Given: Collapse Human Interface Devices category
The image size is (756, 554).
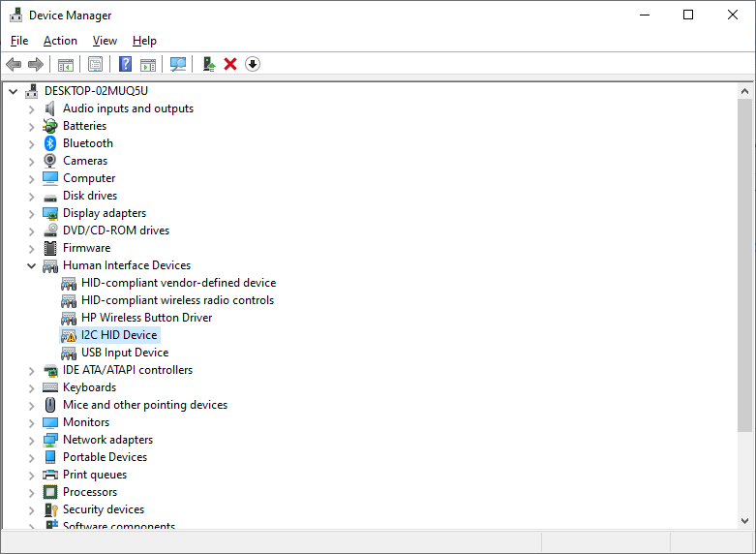Looking at the screenshot, I should [x=31, y=266].
